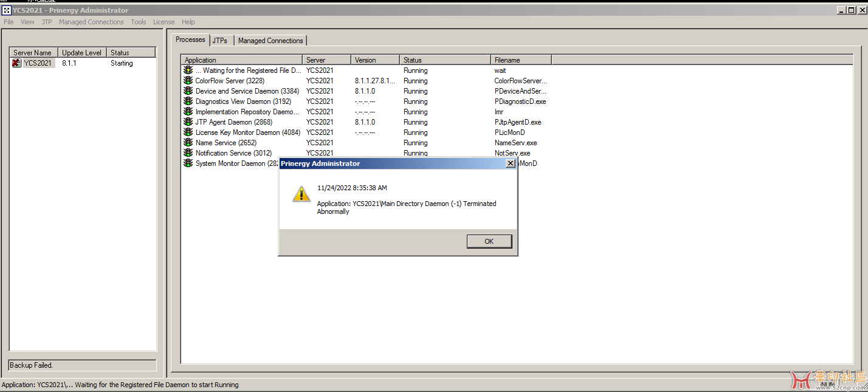Click the traffic light icon for Diagnostics View Daemon
This screenshot has height=392, width=868.
(188, 101)
